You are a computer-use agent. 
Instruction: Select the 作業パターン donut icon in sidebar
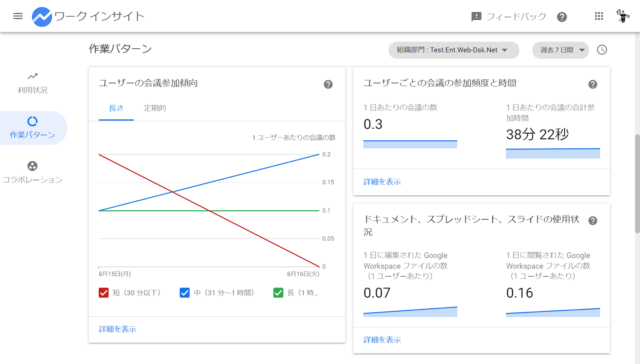(x=32, y=121)
